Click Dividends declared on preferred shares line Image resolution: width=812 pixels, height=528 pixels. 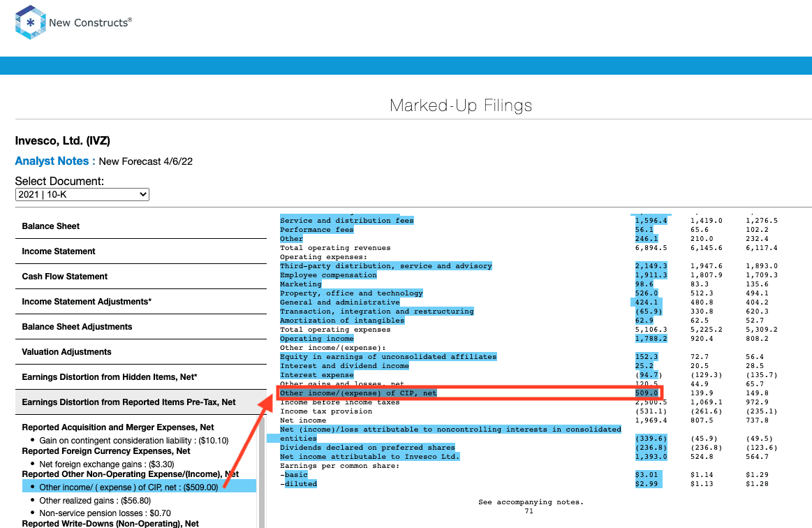coord(368,447)
